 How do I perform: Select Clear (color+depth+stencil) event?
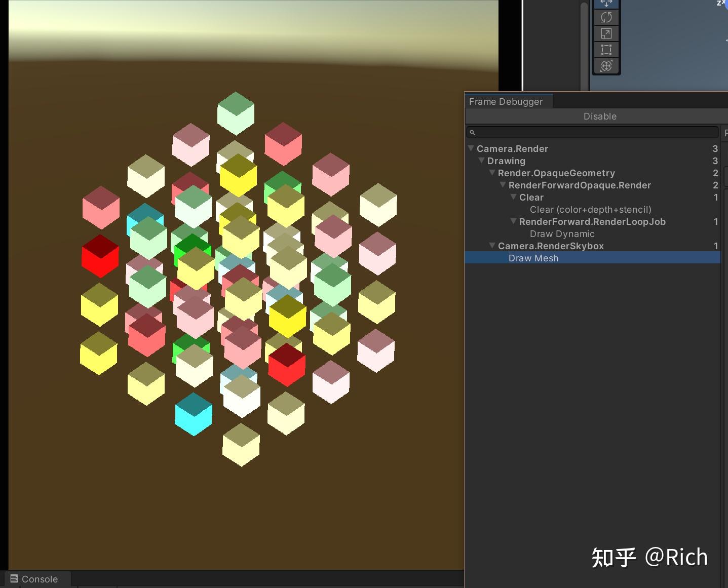[591, 209]
